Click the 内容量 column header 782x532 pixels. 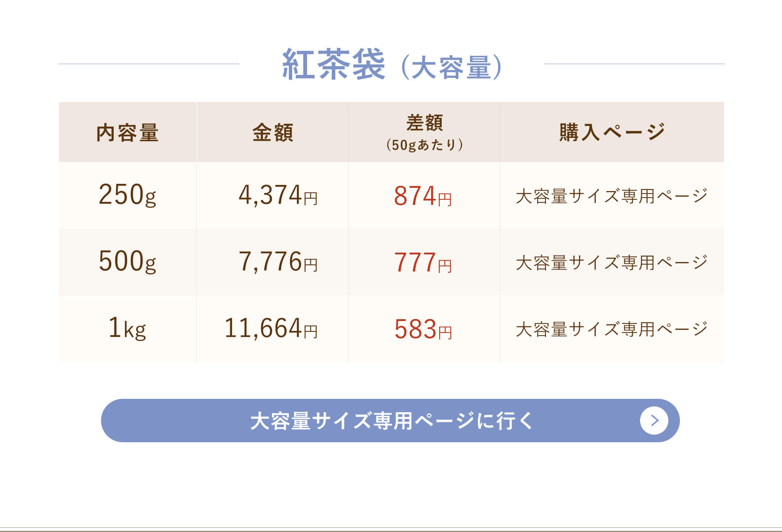127,132
